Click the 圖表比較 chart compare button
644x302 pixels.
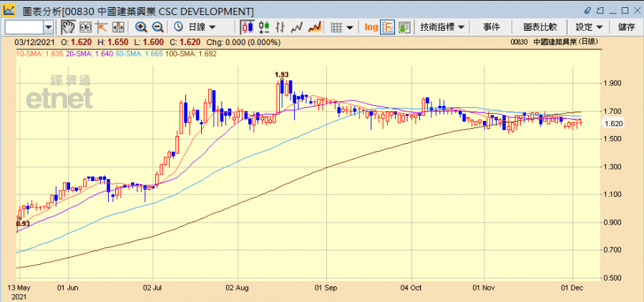(540, 27)
